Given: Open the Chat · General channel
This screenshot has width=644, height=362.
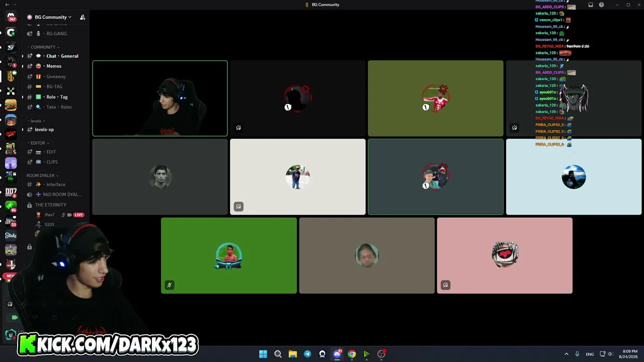Looking at the screenshot, I should [56, 56].
